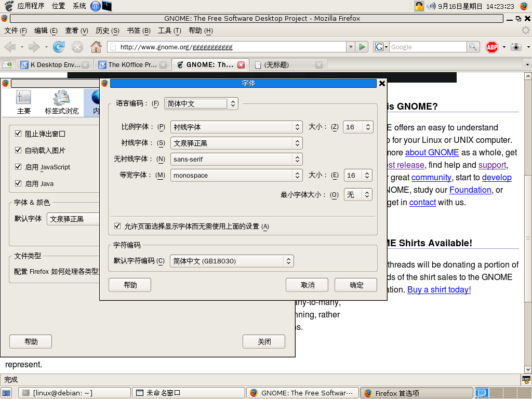
Task: Open Google search engine selector icon
Action: point(381,47)
